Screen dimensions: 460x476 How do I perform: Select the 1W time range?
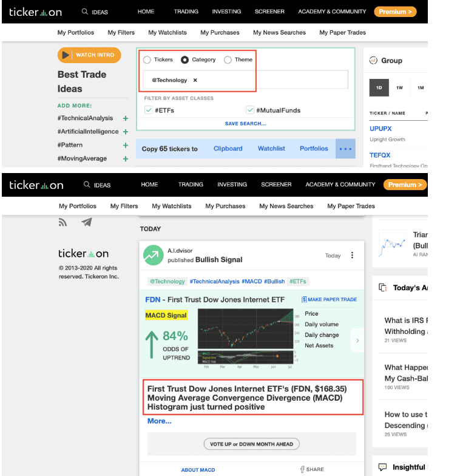(x=399, y=87)
